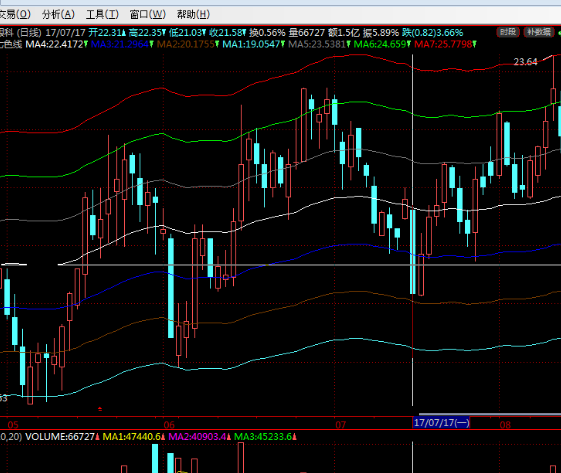
Task: Click the (日线) daily-period label
Action: coord(29,33)
